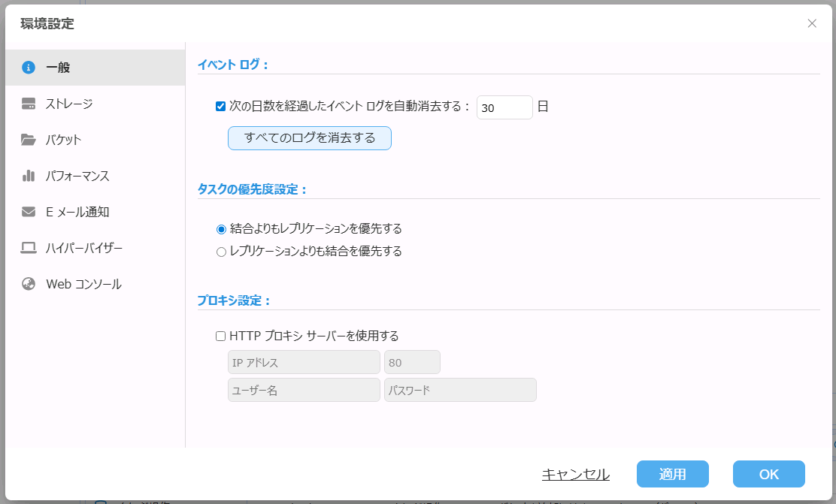Click the days number input field
Screen dimensions: 836x504
click(504, 107)
